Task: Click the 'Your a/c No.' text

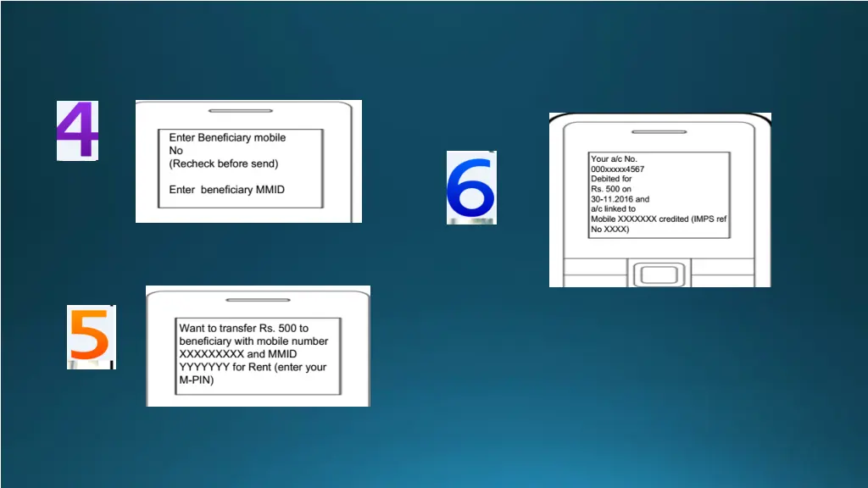Action: click(x=614, y=159)
